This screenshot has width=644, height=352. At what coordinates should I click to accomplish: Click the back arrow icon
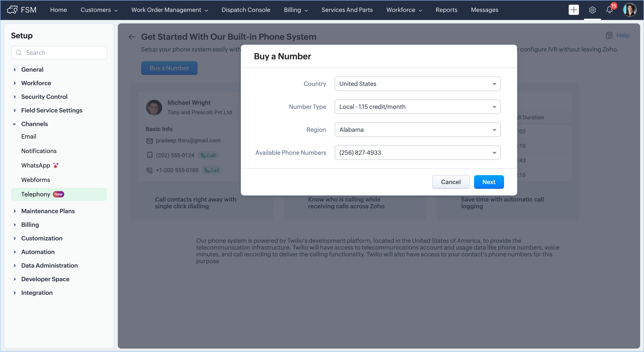(132, 37)
